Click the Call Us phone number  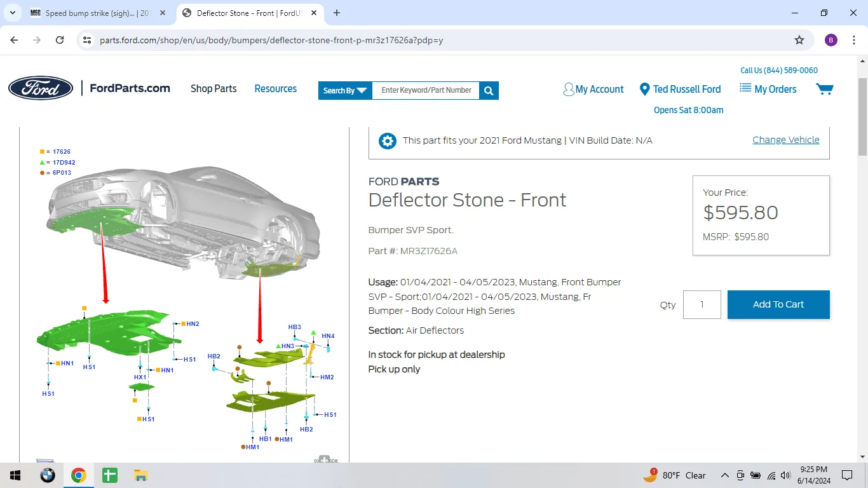tap(779, 71)
